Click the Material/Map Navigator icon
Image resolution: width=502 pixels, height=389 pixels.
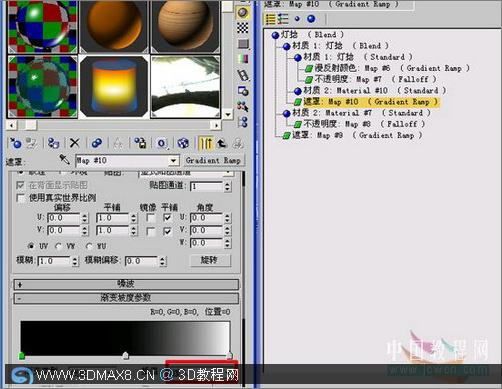point(243,122)
